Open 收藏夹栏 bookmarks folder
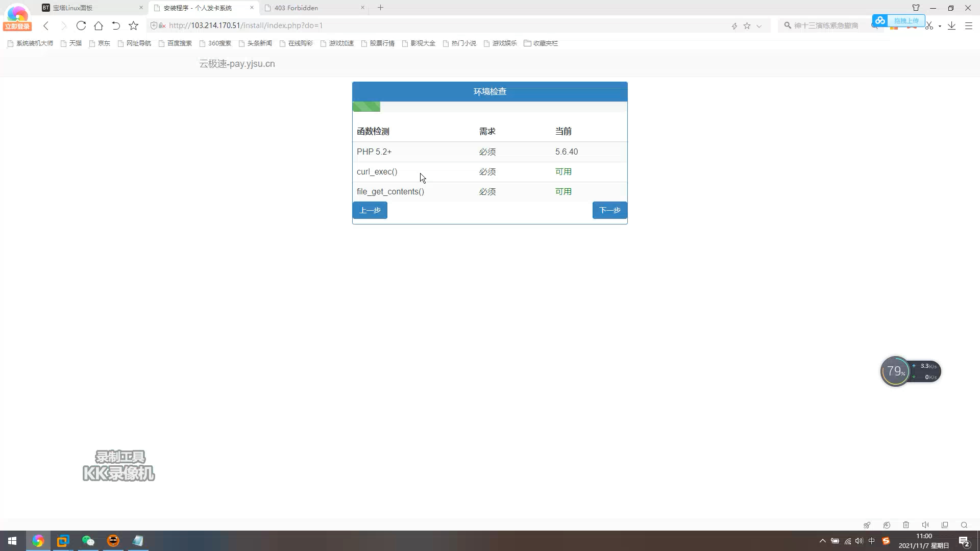Image resolution: width=980 pixels, height=551 pixels. point(541,43)
